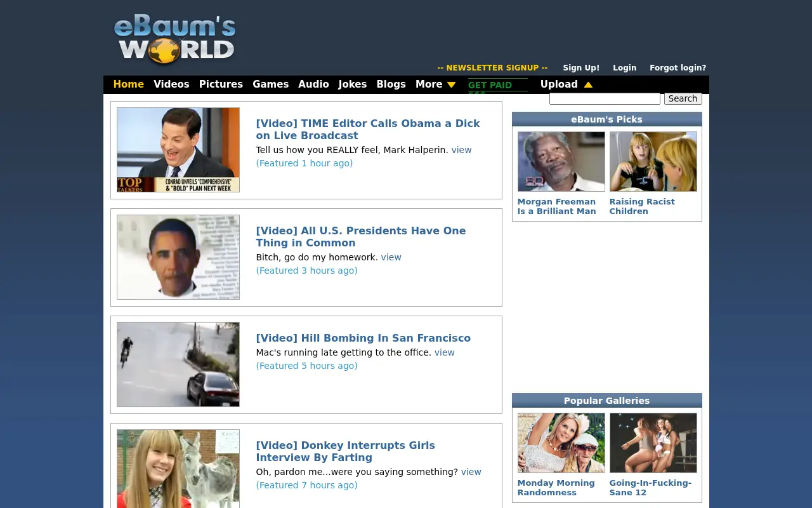The image size is (812, 508).
Task: Open the U.S. Presidents video thumbnail
Action: click(178, 257)
